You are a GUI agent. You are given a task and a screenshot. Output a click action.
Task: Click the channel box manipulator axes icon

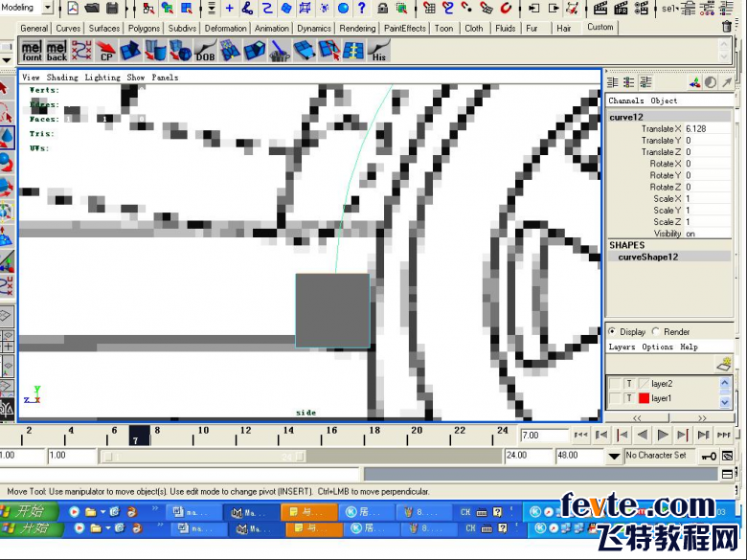click(694, 82)
